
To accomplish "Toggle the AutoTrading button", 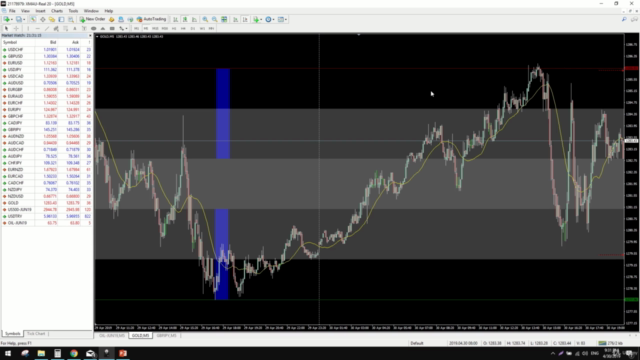I will [151, 19].
